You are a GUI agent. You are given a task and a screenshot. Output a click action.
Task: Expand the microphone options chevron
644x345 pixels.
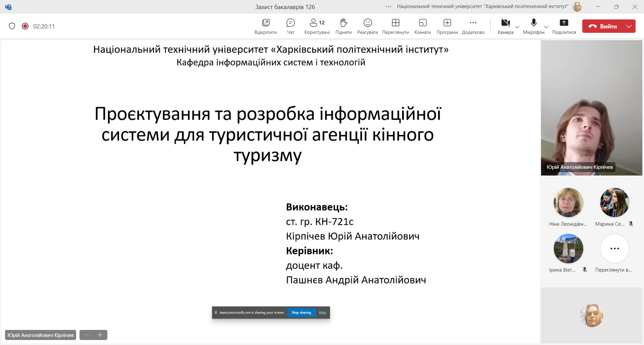point(546,27)
